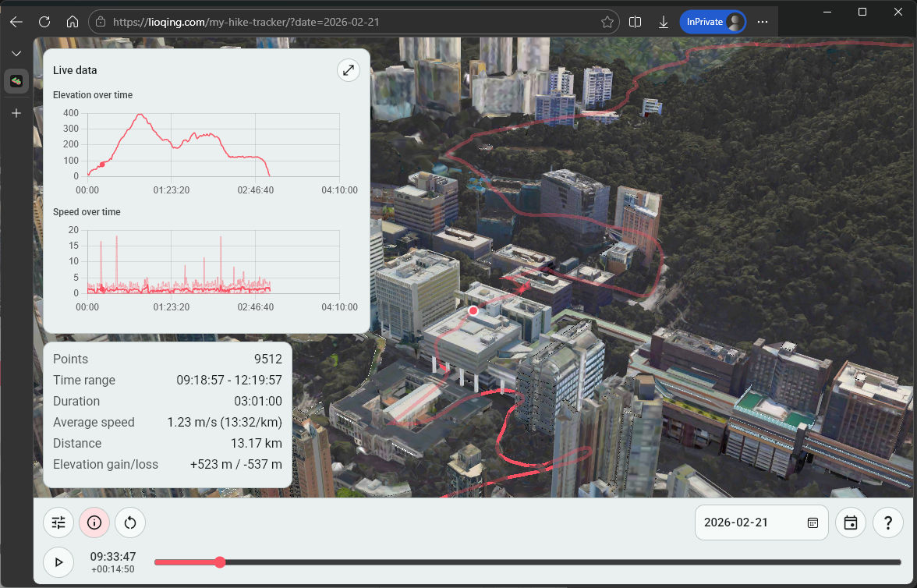This screenshot has height=588, width=917.
Task: Open the help question mark button
Action: (x=887, y=522)
